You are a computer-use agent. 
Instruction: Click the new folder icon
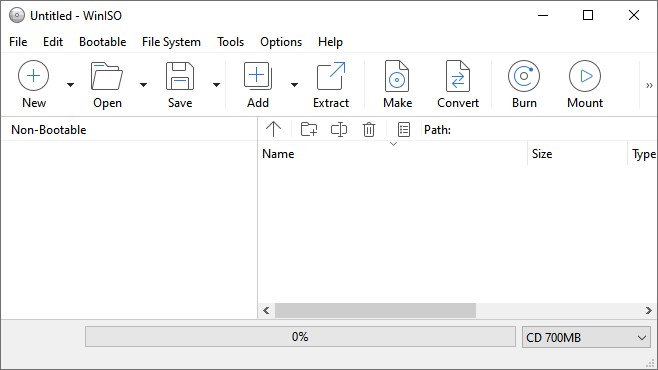pyautogui.click(x=309, y=129)
